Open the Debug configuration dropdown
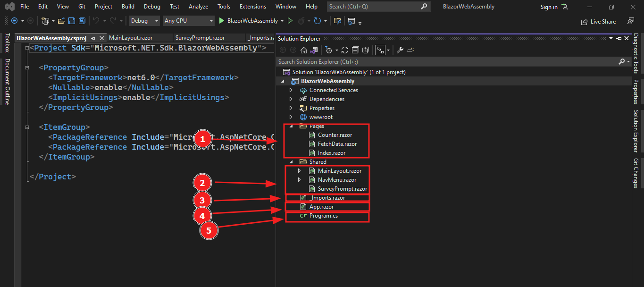The image size is (644, 287). coord(144,21)
